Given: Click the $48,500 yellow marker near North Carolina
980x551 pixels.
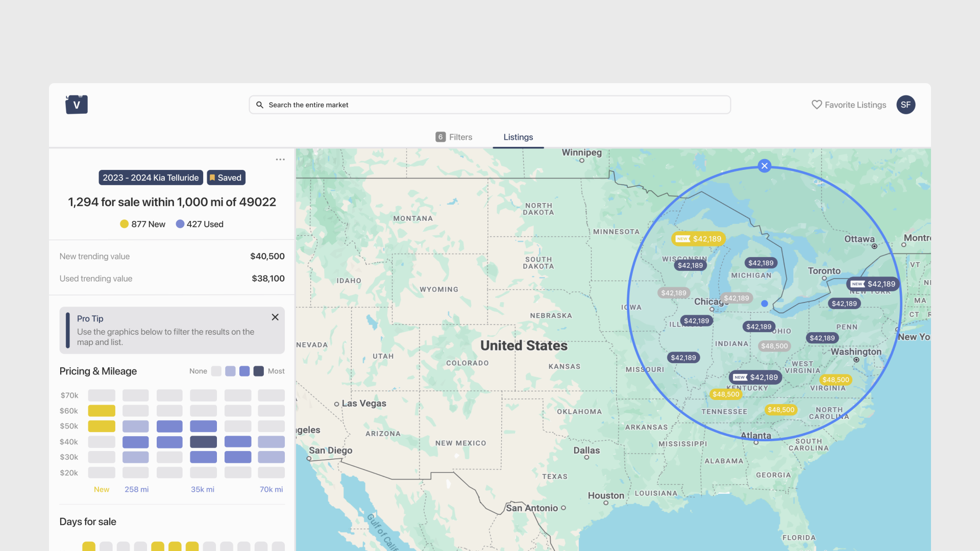Looking at the screenshot, I should click(x=781, y=410).
